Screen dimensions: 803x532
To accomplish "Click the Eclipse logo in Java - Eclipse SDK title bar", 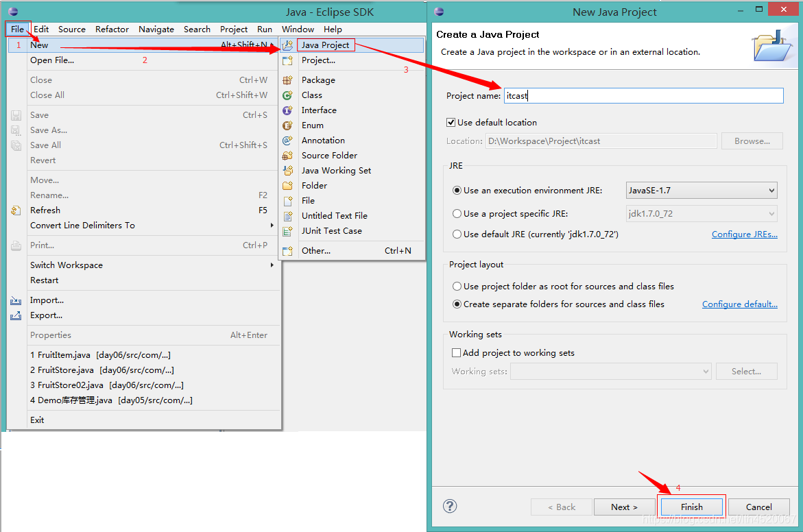I will (x=13, y=11).
